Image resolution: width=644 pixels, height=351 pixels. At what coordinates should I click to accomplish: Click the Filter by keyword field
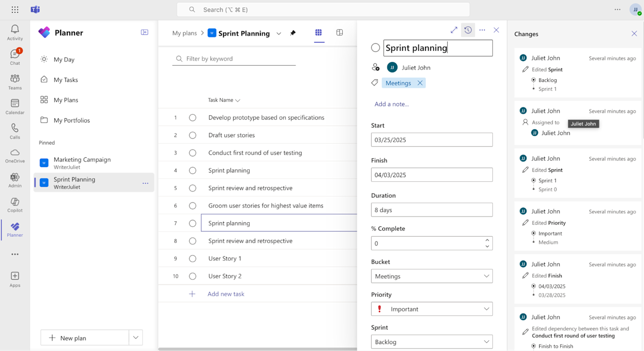234,58
